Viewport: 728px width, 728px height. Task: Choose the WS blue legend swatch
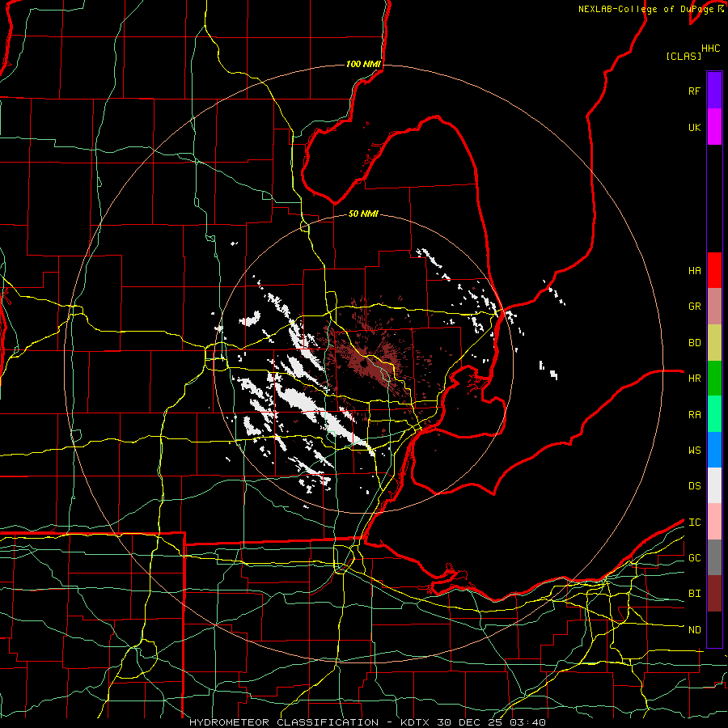click(714, 450)
